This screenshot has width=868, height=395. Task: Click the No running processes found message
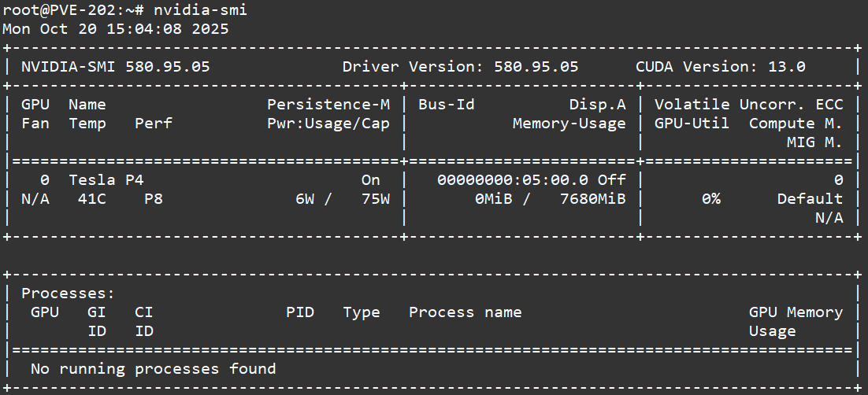[153, 369]
